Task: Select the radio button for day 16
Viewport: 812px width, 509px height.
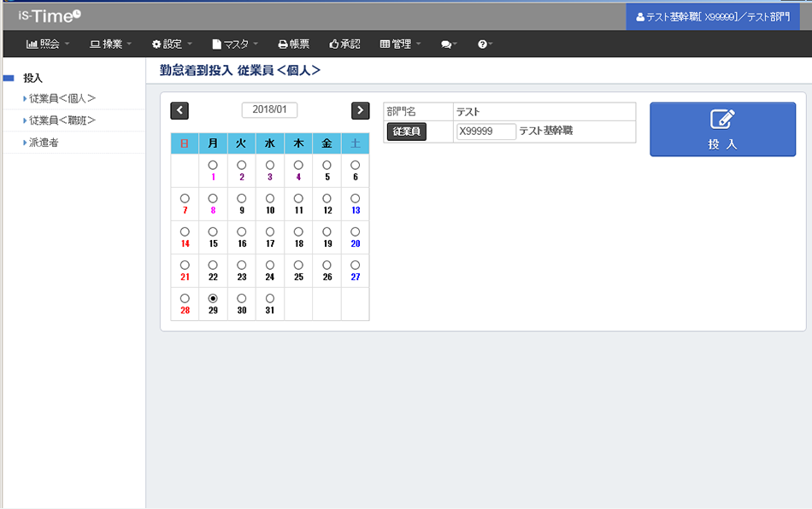Action: [241, 232]
